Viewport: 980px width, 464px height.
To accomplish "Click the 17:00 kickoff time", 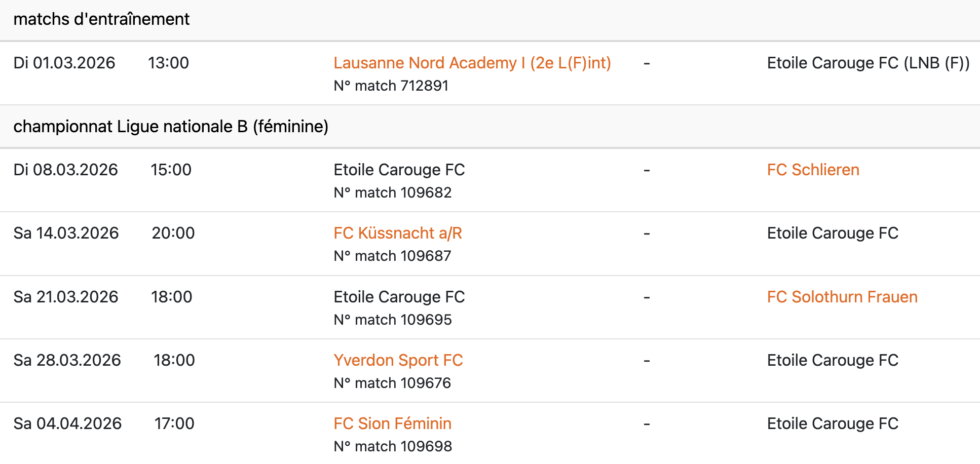I will [174, 423].
